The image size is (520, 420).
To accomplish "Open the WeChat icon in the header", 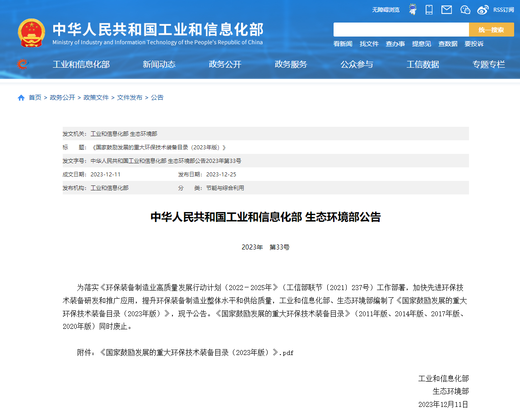I will [465, 9].
